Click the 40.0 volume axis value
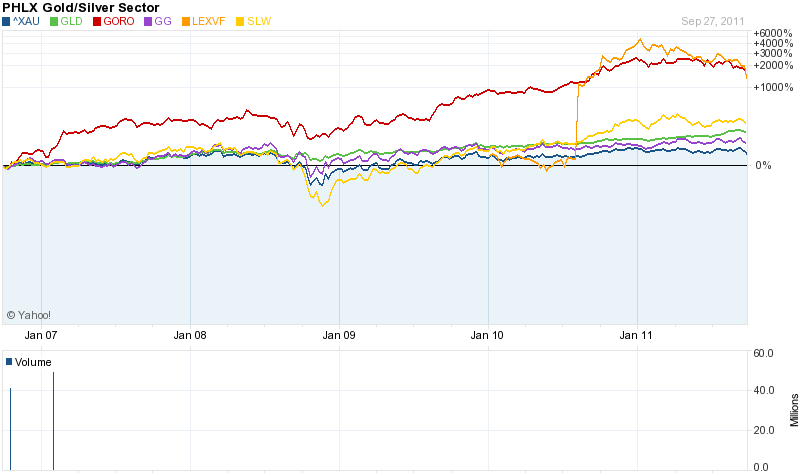This screenshot has height=475, width=800. point(764,390)
